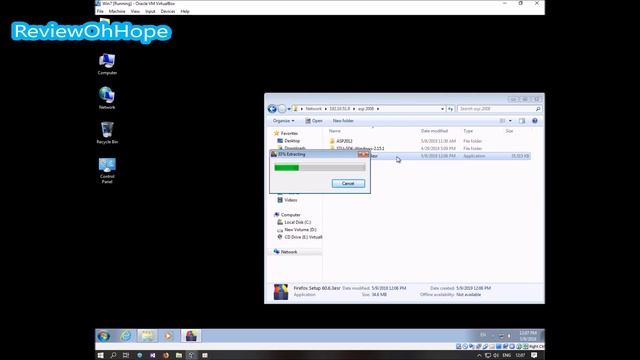
Task: Open VirtualBox View menu
Action: [135, 11]
